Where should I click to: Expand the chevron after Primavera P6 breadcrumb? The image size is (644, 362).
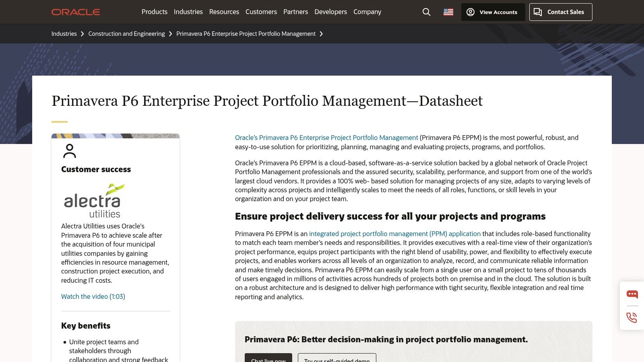pyautogui.click(x=321, y=34)
